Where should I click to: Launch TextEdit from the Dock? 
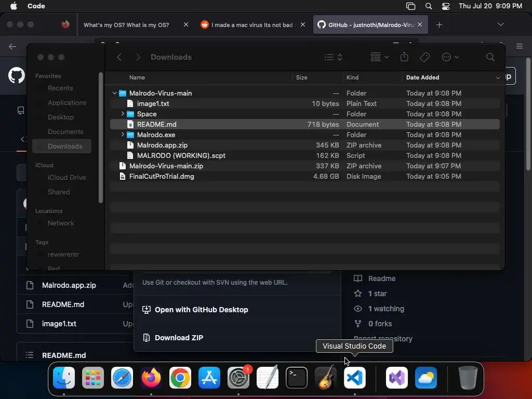268,378
